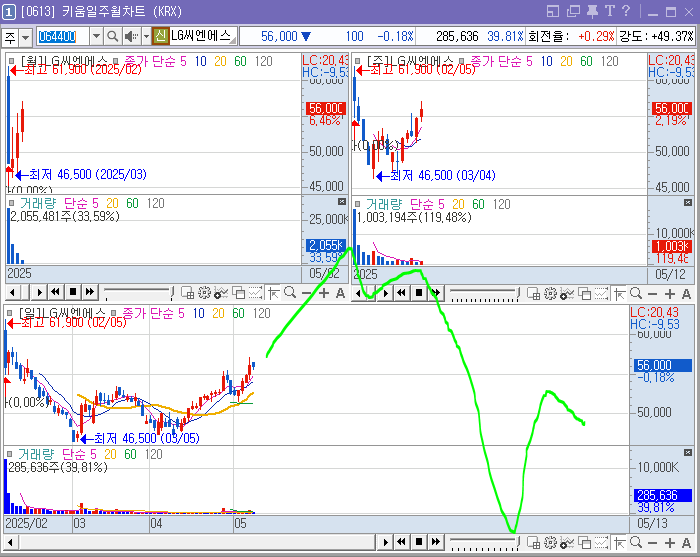Toggle square marker before daily '종가 단순'
700x557 pixels.
coord(113,313)
